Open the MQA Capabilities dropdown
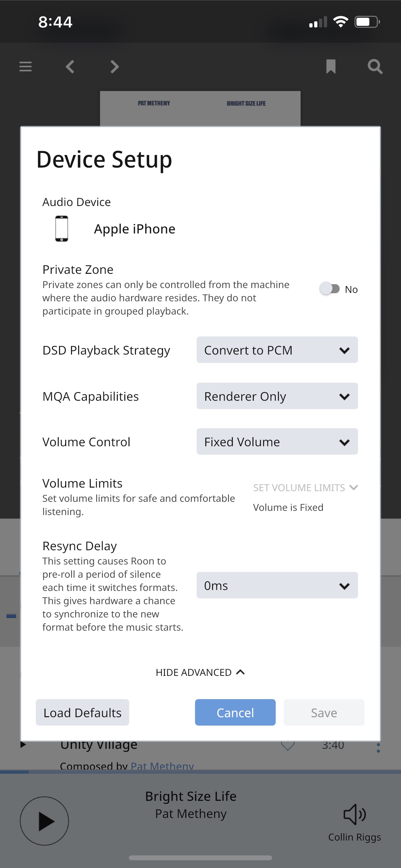Screen dimensions: 401x868 tap(277, 396)
